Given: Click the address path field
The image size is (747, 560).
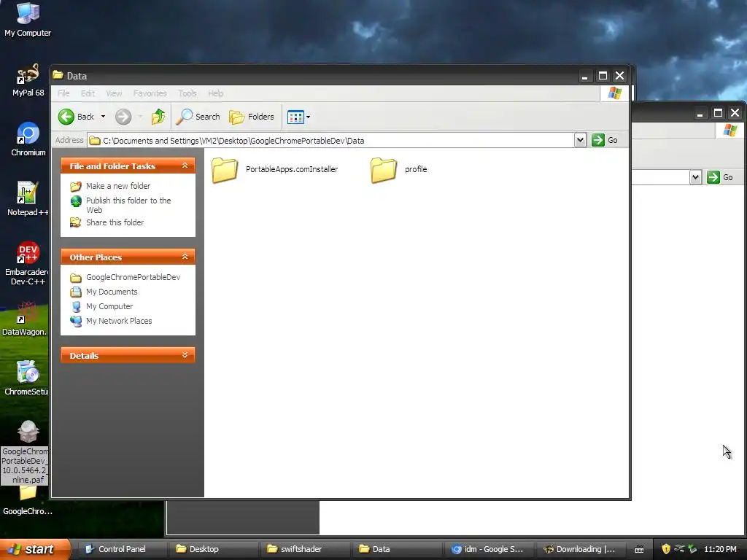Looking at the screenshot, I should tap(331, 141).
